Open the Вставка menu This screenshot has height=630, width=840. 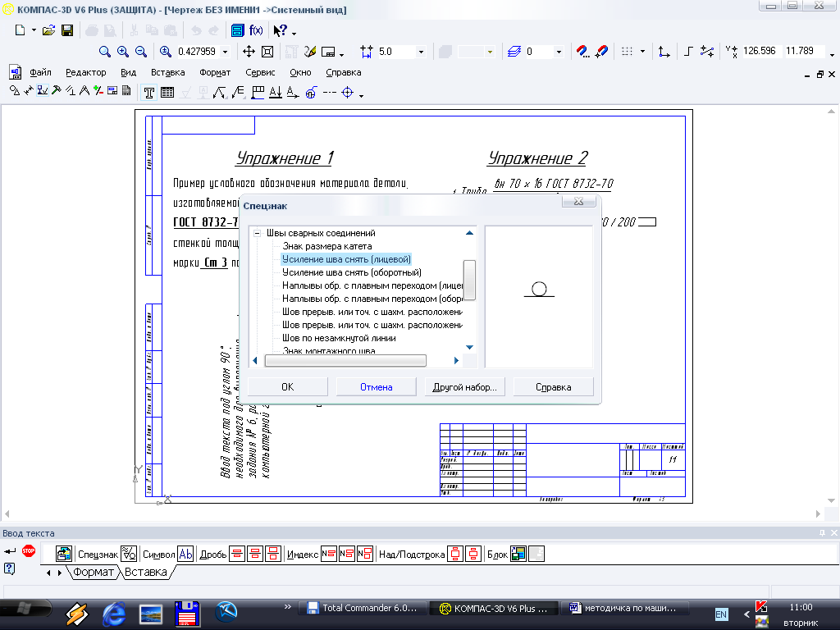(167, 72)
